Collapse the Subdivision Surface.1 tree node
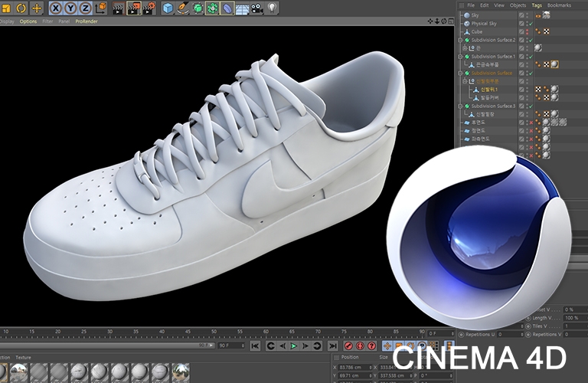The width and height of the screenshot is (588, 383). 461,57
